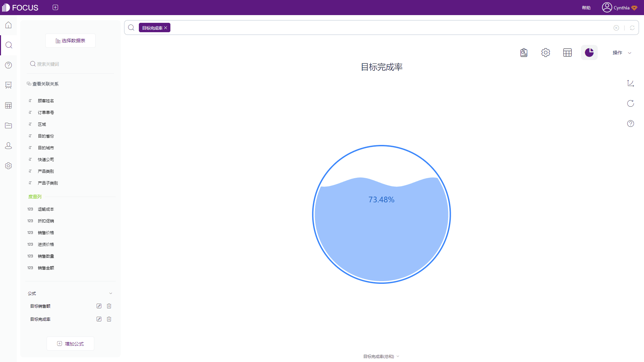
Task: Click the 度量列 section label
Action: (x=35, y=197)
